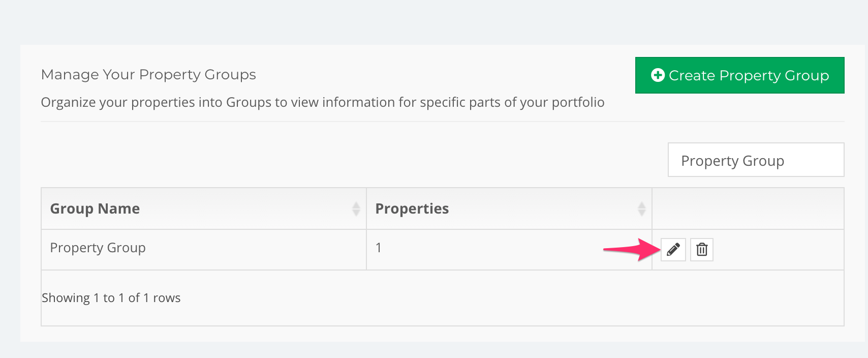Focus the Property Group search field

pyautogui.click(x=756, y=160)
